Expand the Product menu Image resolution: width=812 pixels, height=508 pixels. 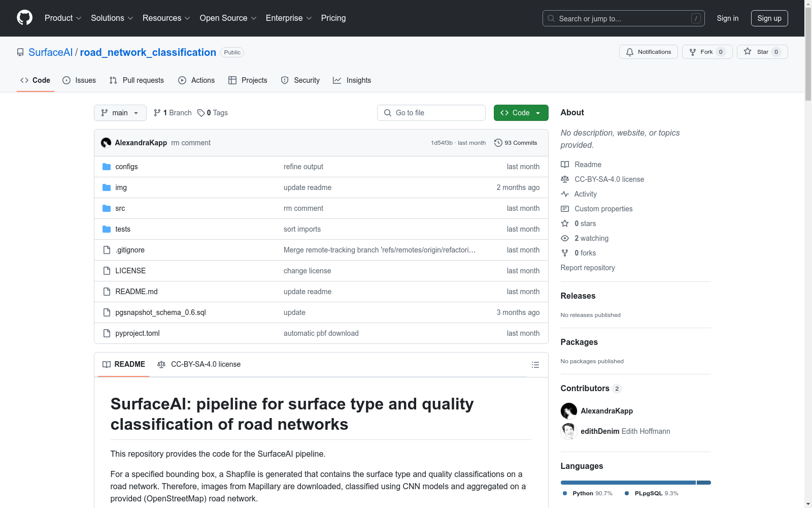[63, 18]
